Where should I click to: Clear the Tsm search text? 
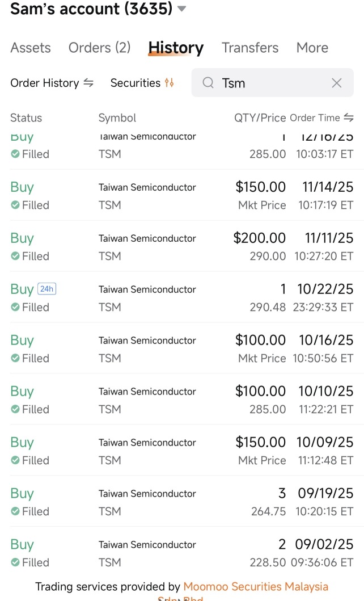pyautogui.click(x=337, y=83)
